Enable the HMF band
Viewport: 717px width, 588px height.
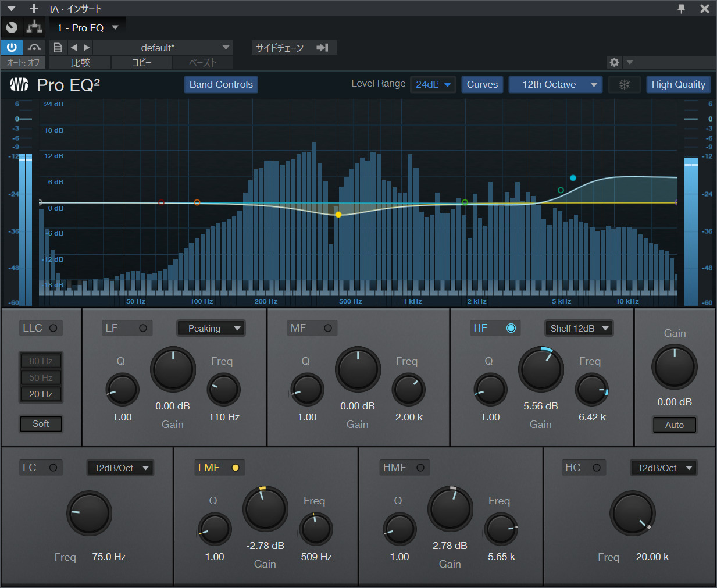click(x=420, y=468)
